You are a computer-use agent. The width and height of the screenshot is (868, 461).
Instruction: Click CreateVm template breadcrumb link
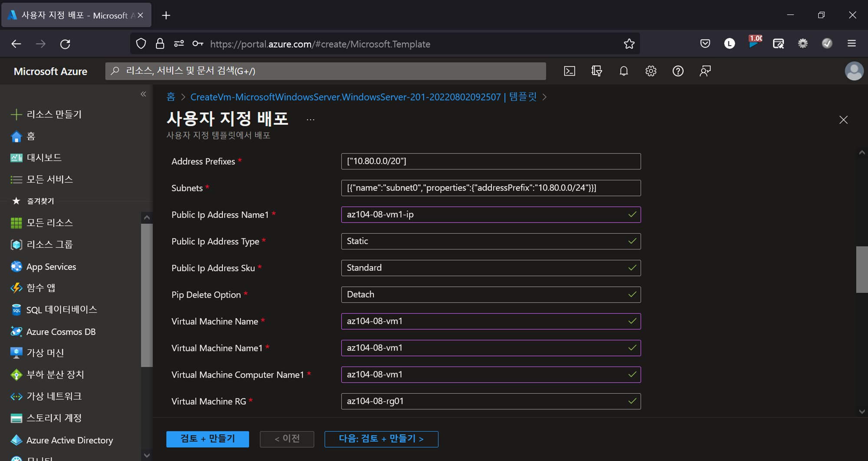pyautogui.click(x=364, y=97)
